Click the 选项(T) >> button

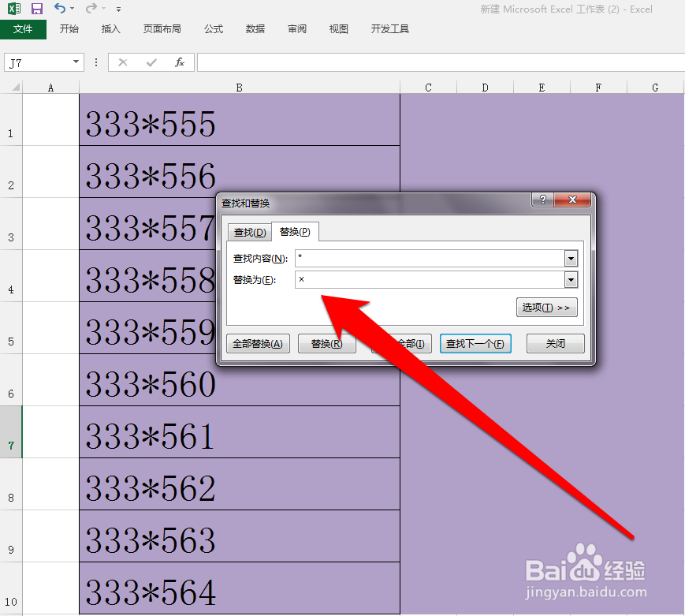pos(546,308)
